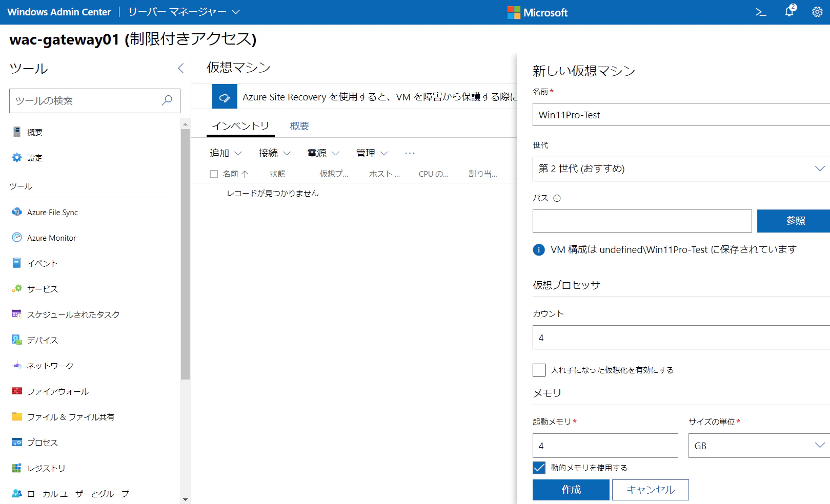Screen dimensions: 830x504
Task: Click the blue info icon beside VM 構成 message
Action: click(x=539, y=250)
